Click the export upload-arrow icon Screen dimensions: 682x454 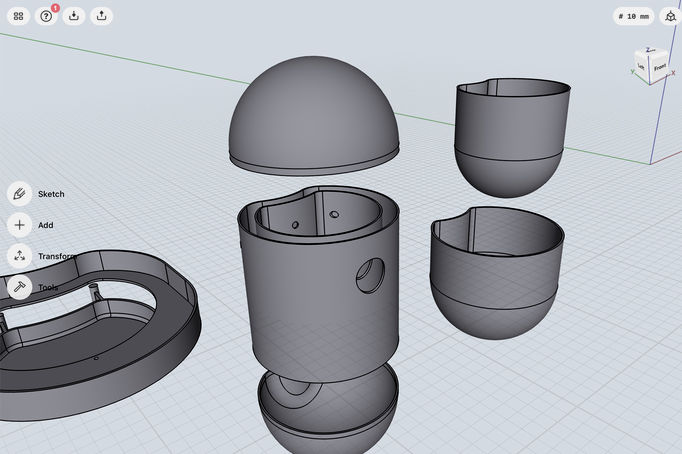tap(102, 16)
